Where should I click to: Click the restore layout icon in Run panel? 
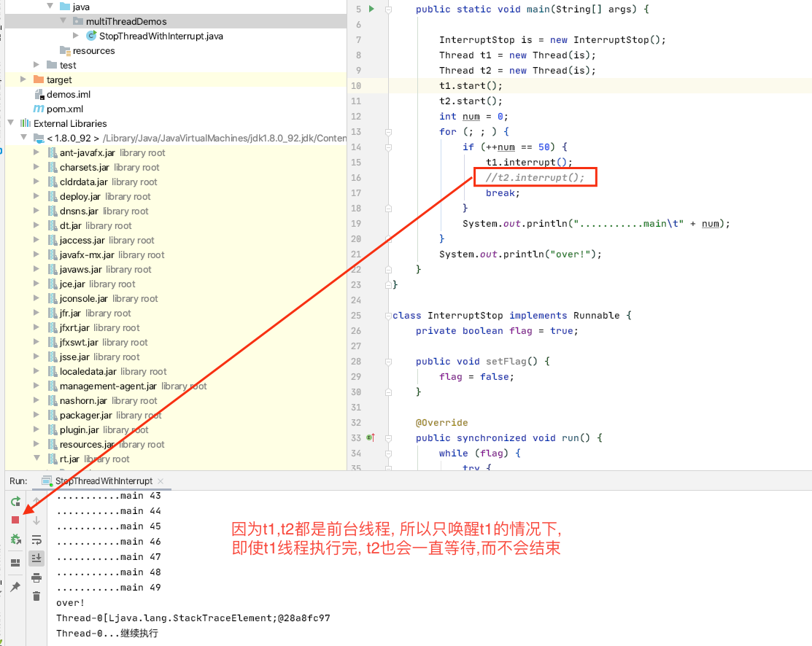15,563
